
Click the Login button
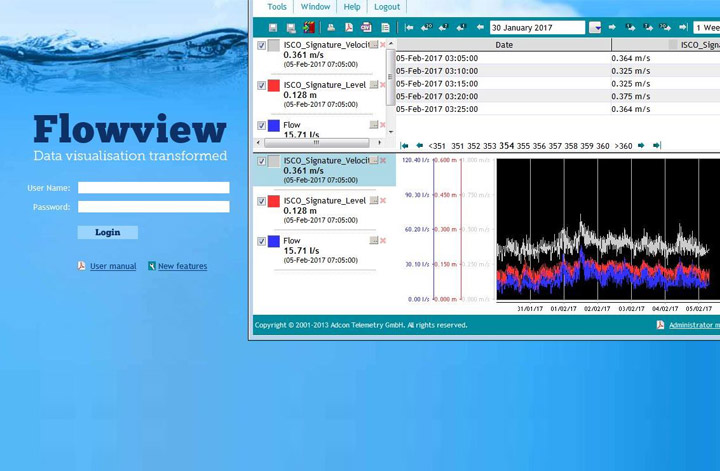point(107,232)
